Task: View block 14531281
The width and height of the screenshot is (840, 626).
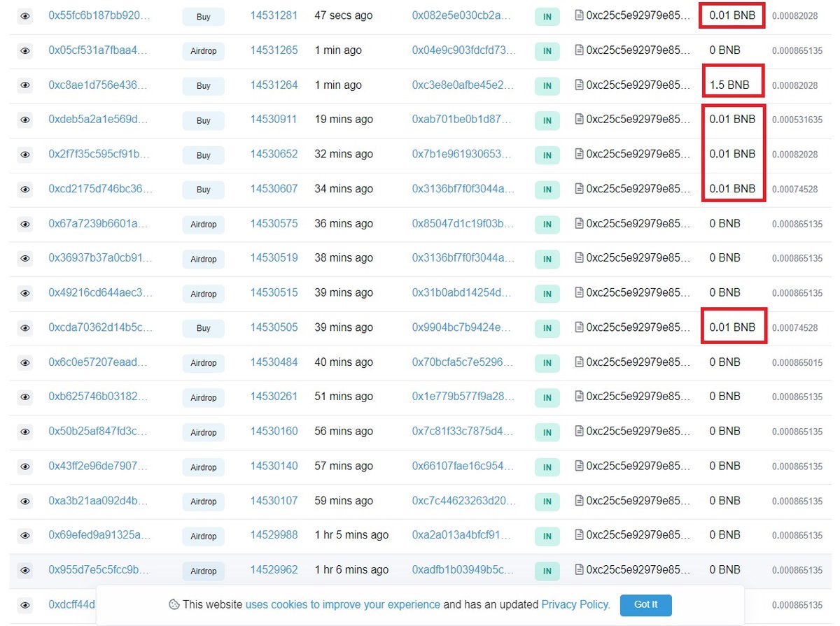Action: (x=274, y=15)
